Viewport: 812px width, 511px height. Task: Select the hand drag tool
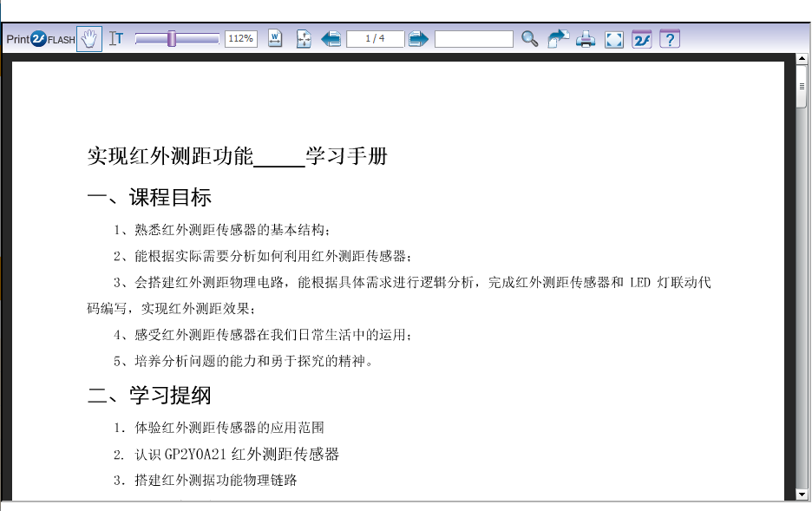[x=89, y=39]
